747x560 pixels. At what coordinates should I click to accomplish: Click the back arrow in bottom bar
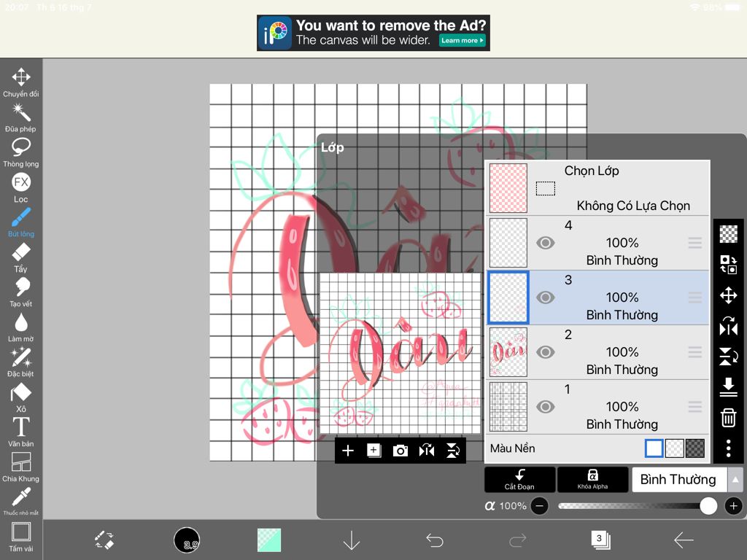684,540
